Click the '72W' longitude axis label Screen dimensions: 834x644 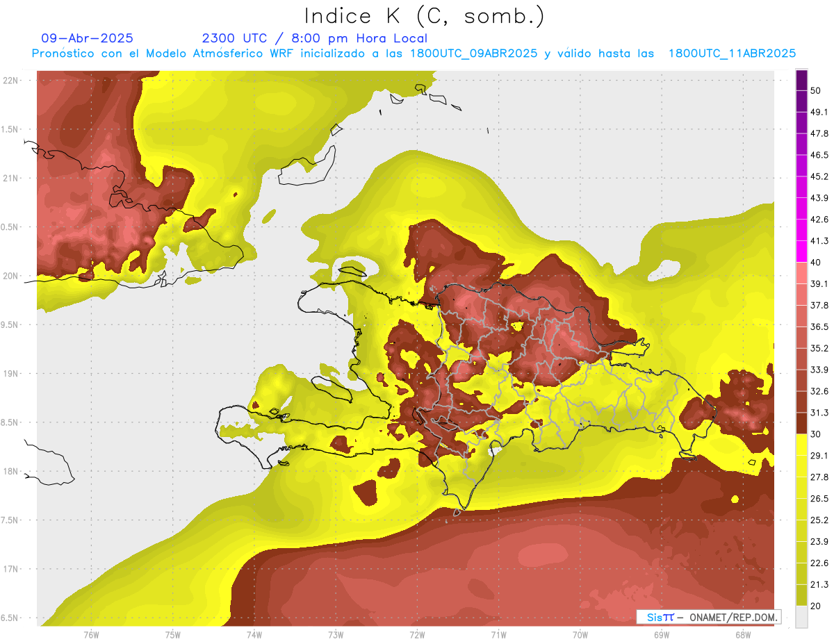(x=417, y=634)
